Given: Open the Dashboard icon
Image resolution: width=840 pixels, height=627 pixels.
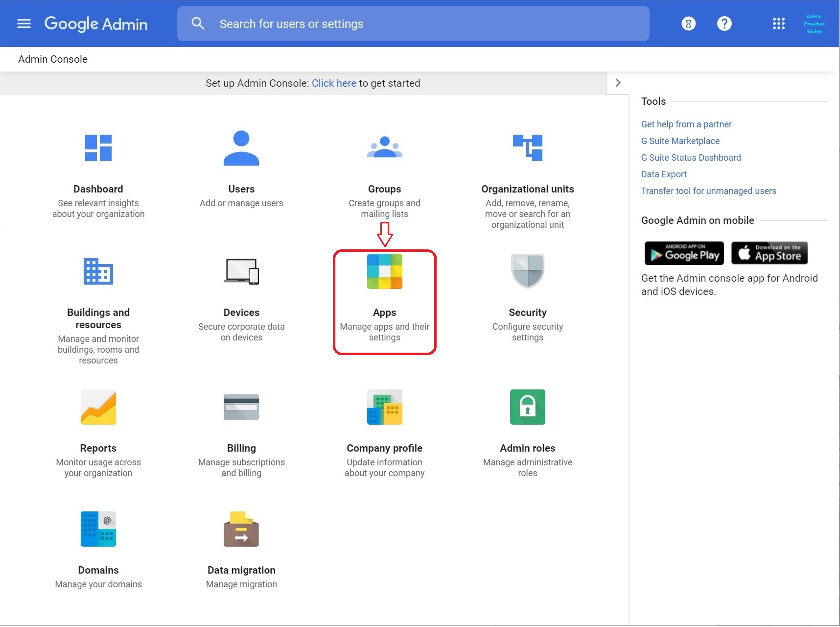Looking at the screenshot, I should click(x=98, y=148).
